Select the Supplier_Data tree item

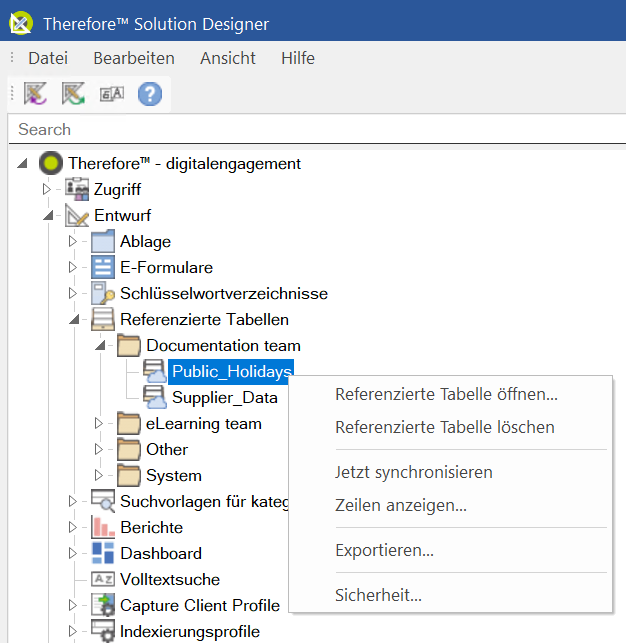click(x=225, y=397)
